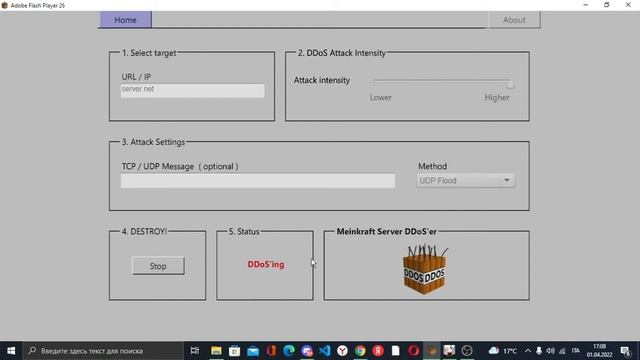Minimize the Adobe Flash Player window
640x360 pixels.
(586, 5)
